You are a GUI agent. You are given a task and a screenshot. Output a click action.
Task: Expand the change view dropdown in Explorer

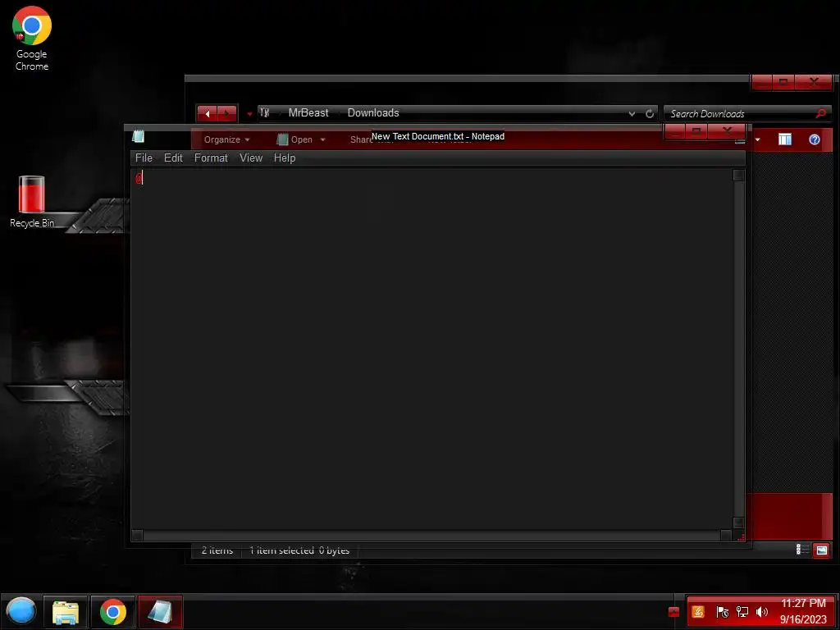(x=757, y=139)
